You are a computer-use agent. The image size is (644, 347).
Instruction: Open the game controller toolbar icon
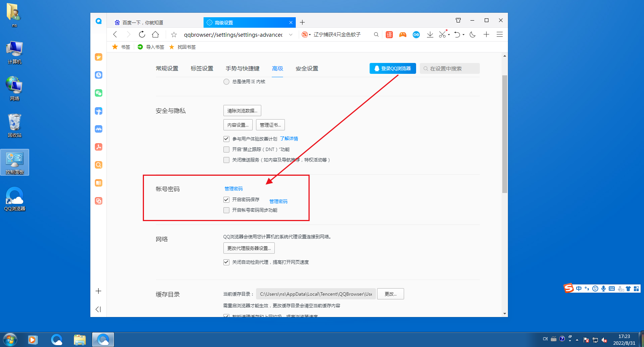tap(403, 34)
